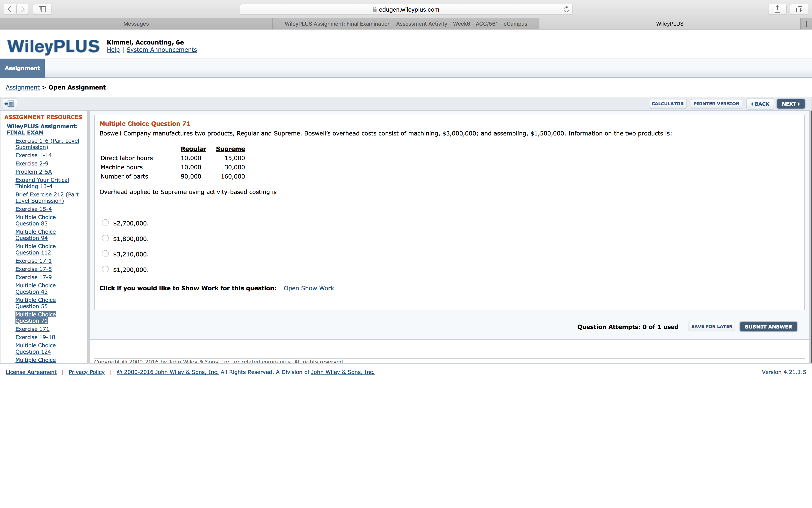Open the Assignment navigation tab
Screen dimensions: 812x508
click(x=22, y=68)
